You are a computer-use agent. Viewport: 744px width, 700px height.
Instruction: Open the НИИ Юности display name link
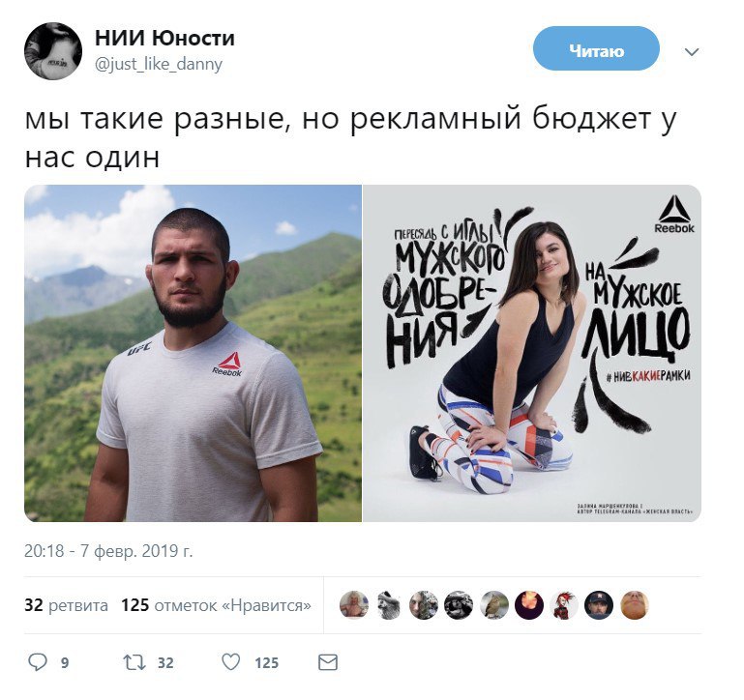tap(164, 38)
